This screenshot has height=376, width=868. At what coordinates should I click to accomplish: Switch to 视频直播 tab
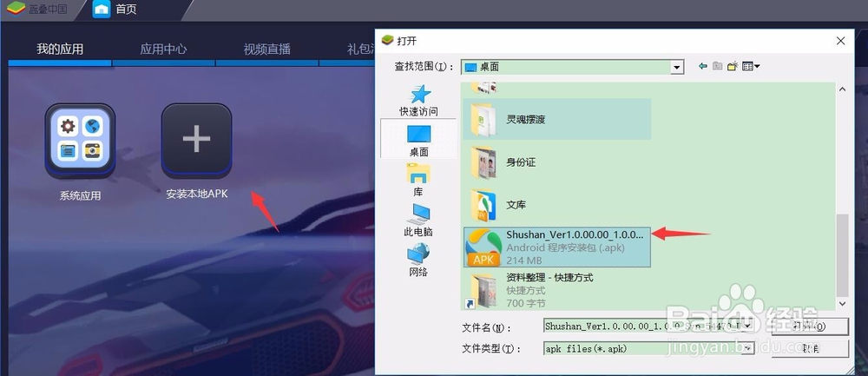click(266, 49)
